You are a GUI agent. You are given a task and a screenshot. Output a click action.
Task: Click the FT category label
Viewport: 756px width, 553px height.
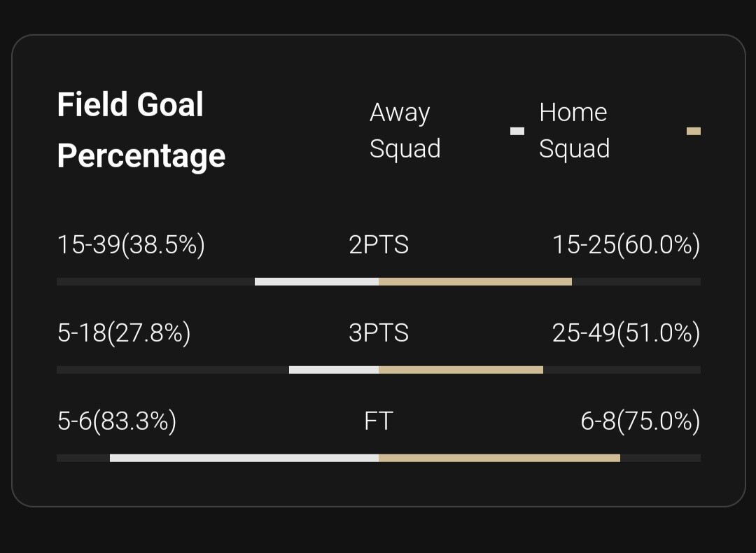[379, 421]
